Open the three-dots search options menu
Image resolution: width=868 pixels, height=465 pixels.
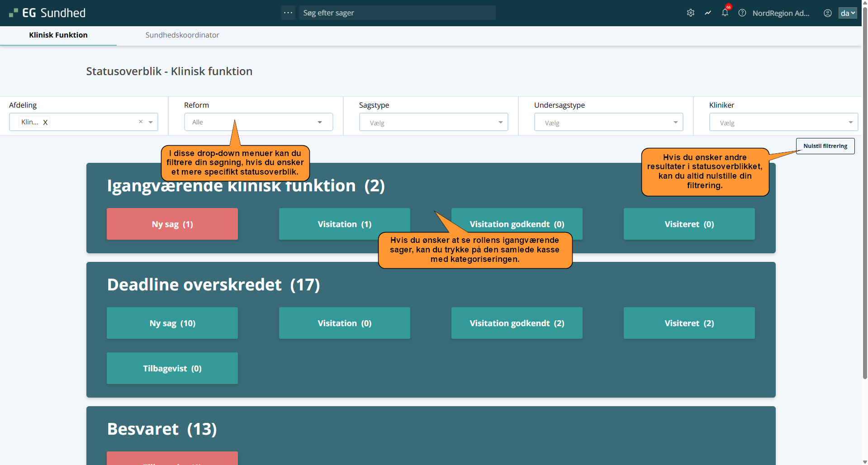pyautogui.click(x=288, y=13)
